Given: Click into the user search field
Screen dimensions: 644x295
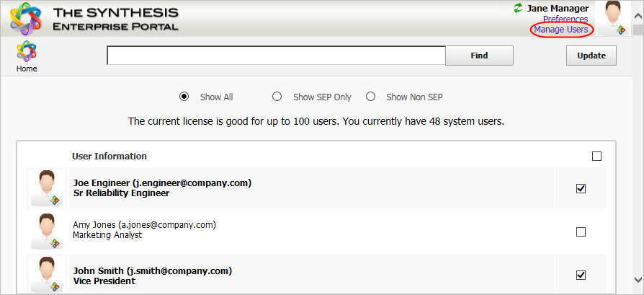Looking at the screenshot, I should (x=276, y=56).
